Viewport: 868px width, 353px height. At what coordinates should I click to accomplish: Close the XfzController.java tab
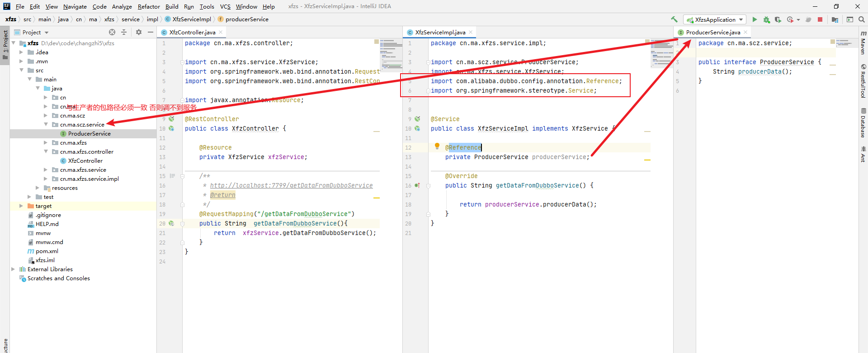(221, 32)
